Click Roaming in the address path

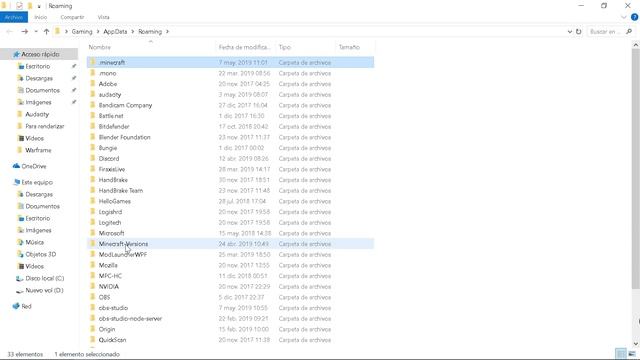coord(150,31)
